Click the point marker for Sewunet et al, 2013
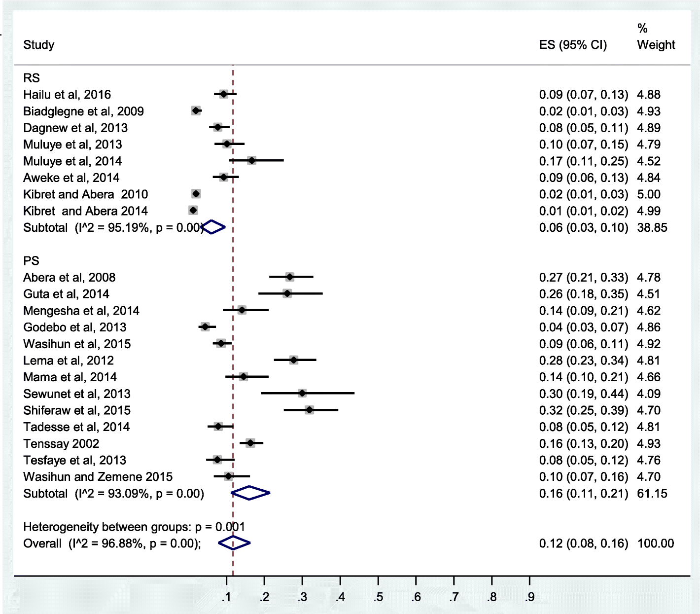Screen dimensions: 700x614 [x=302, y=393]
